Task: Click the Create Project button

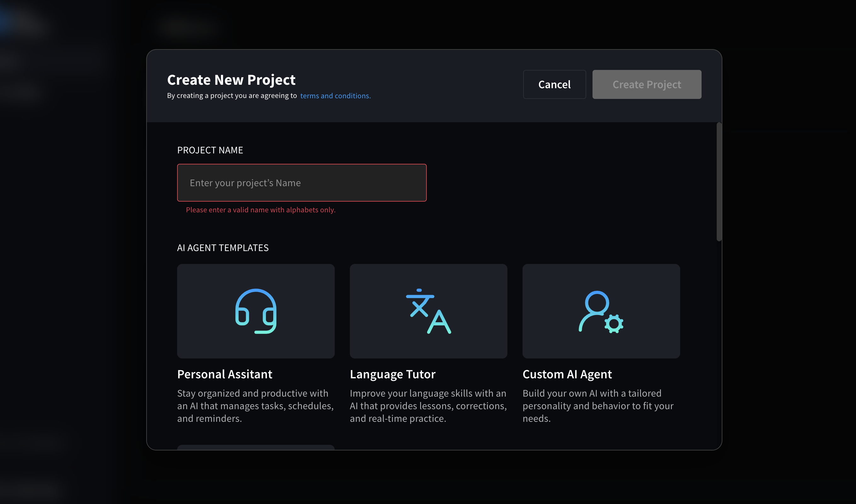Action: click(647, 84)
